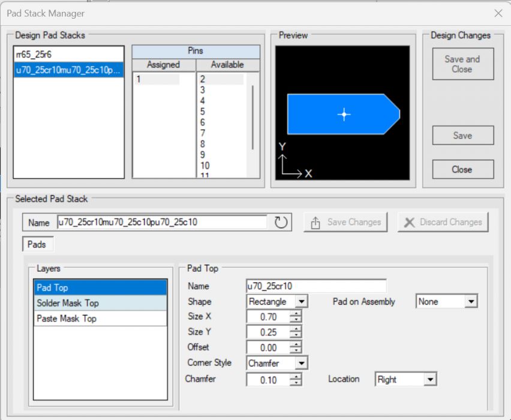Increase Size X with up arrow
Image resolution: width=511 pixels, height=420 pixels.
point(295,313)
